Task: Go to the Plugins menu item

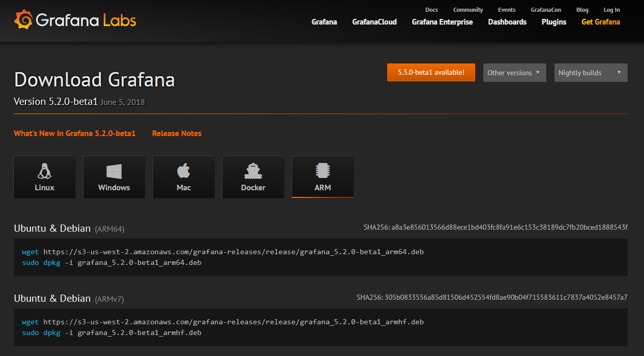Action: [554, 22]
